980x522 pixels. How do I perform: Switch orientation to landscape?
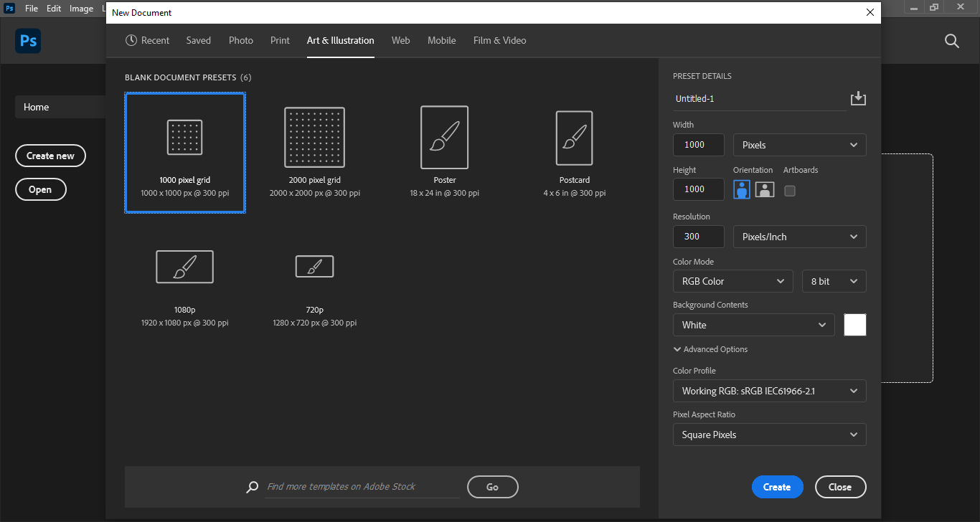pyautogui.click(x=765, y=189)
